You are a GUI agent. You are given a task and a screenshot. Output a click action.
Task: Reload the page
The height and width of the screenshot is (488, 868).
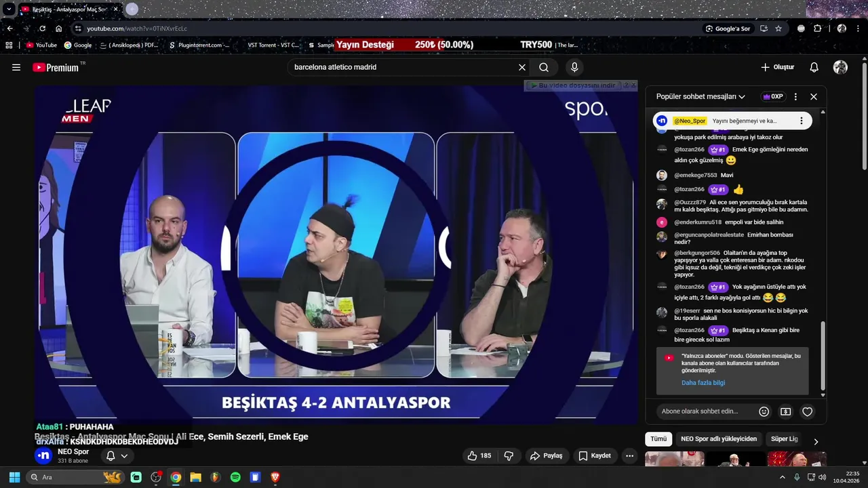[x=42, y=28]
